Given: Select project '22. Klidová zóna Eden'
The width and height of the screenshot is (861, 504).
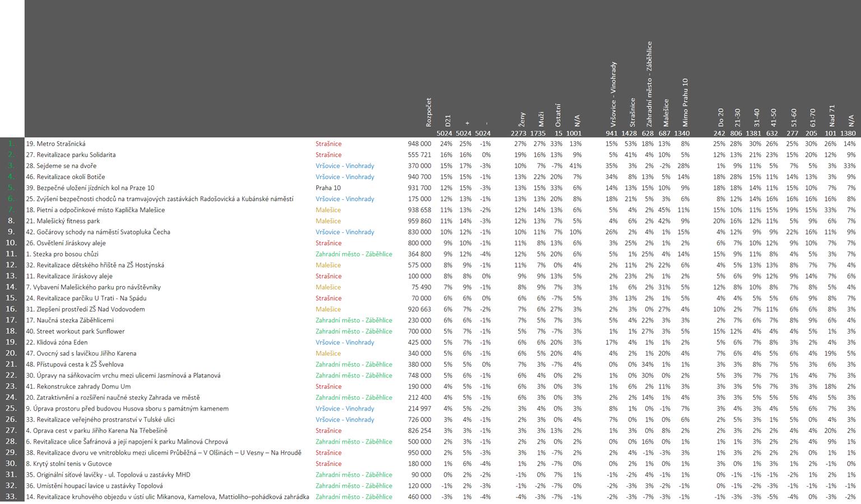Looking at the screenshot, I should click(57, 342).
